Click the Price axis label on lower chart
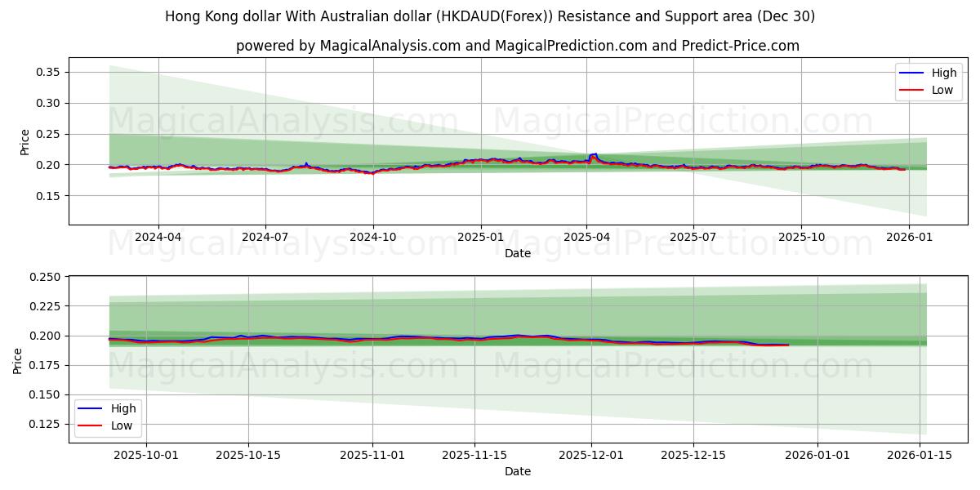This screenshot has width=980, height=490. (19, 359)
